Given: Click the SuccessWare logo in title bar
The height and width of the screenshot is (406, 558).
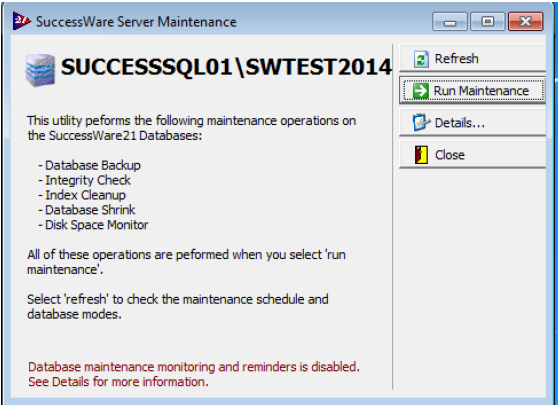Looking at the screenshot, I should [21, 21].
